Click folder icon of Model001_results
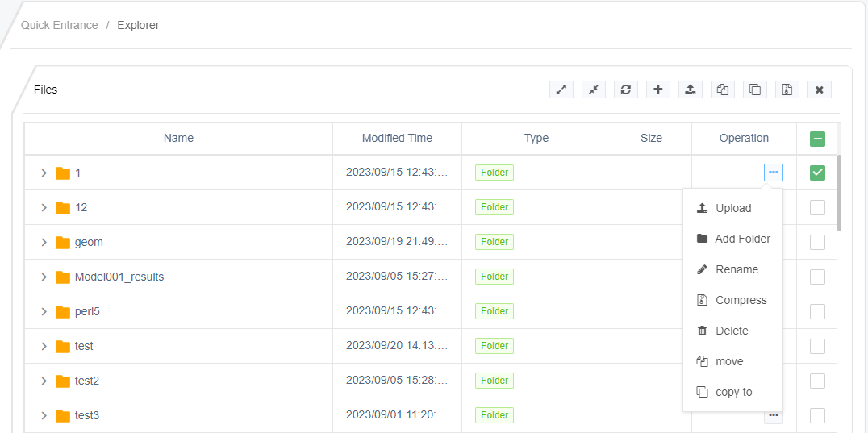The height and width of the screenshot is (433, 868). pyautogui.click(x=63, y=277)
